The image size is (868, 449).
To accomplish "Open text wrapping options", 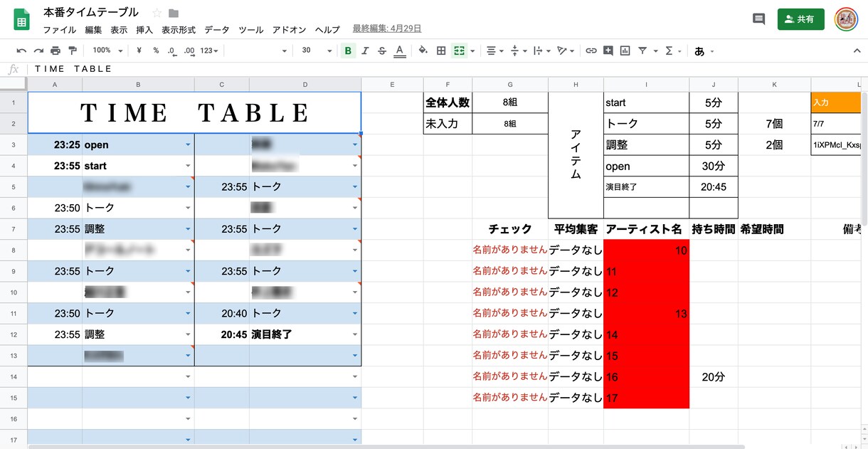I will pyautogui.click(x=541, y=51).
